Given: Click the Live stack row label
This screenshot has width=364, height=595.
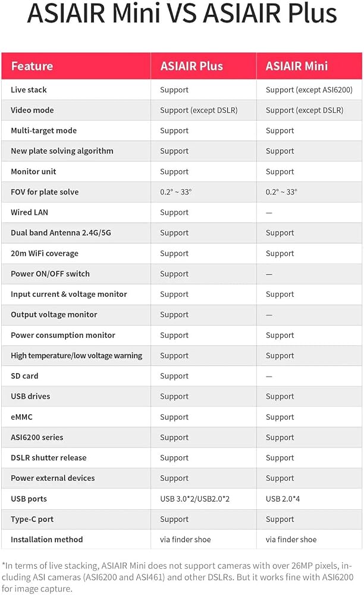Looking at the screenshot, I should point(29,90).
